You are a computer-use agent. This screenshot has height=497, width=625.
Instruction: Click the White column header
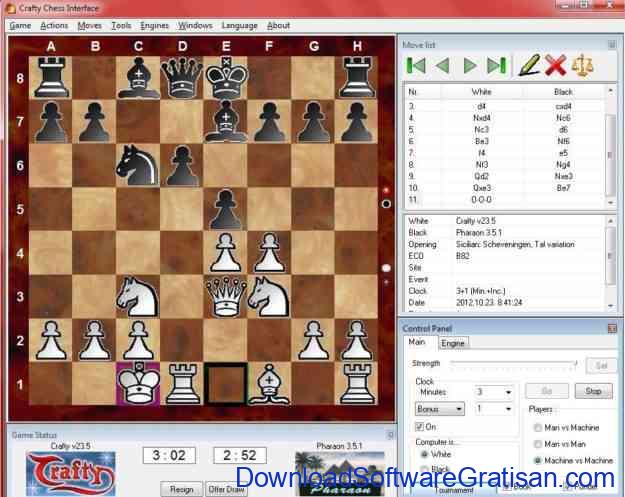(x=481, y=92)
